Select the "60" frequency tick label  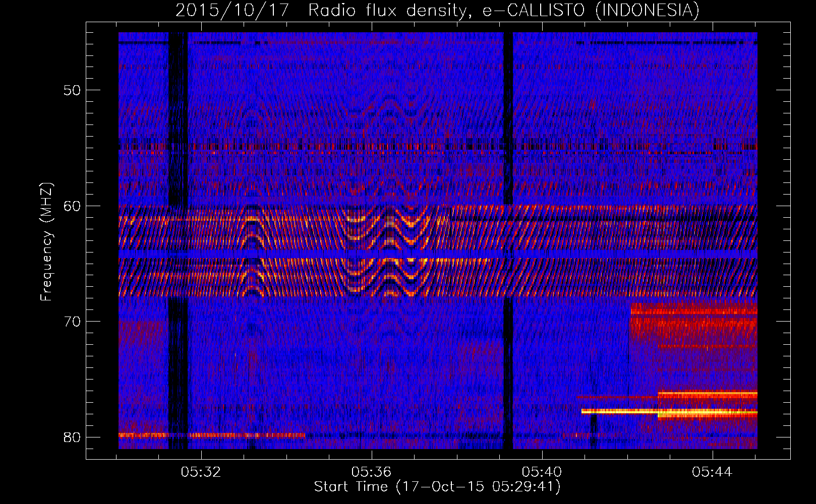point(72,206)
